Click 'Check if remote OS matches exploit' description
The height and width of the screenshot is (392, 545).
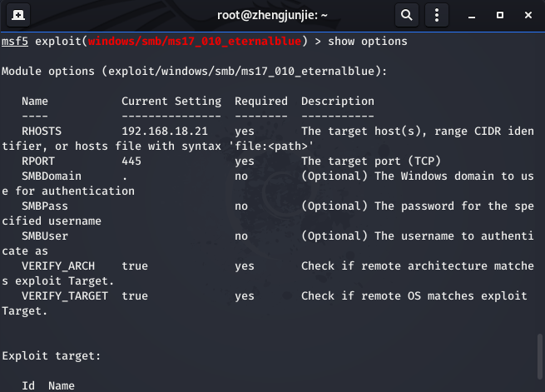click(x=414, y=296)
